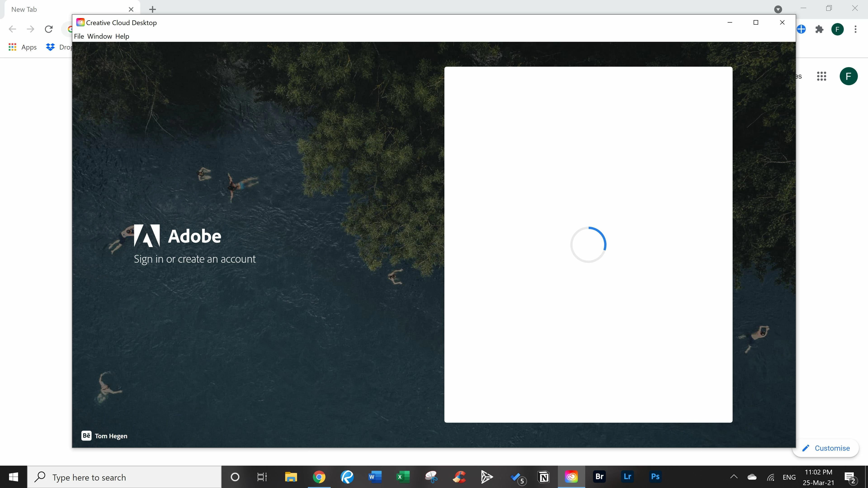Open the Help menu
The image size is (868, 488).
point(122,36)
